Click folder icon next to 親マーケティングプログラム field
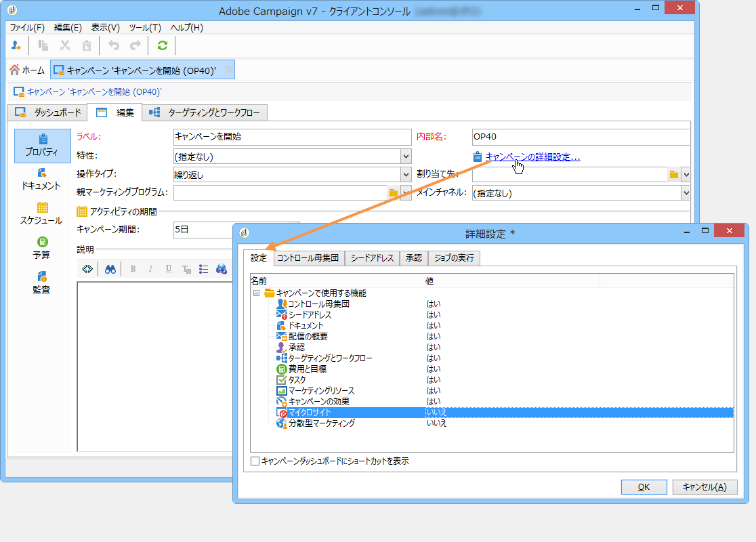The width and height of the screenshot is (756, 542). coord(394,193)
